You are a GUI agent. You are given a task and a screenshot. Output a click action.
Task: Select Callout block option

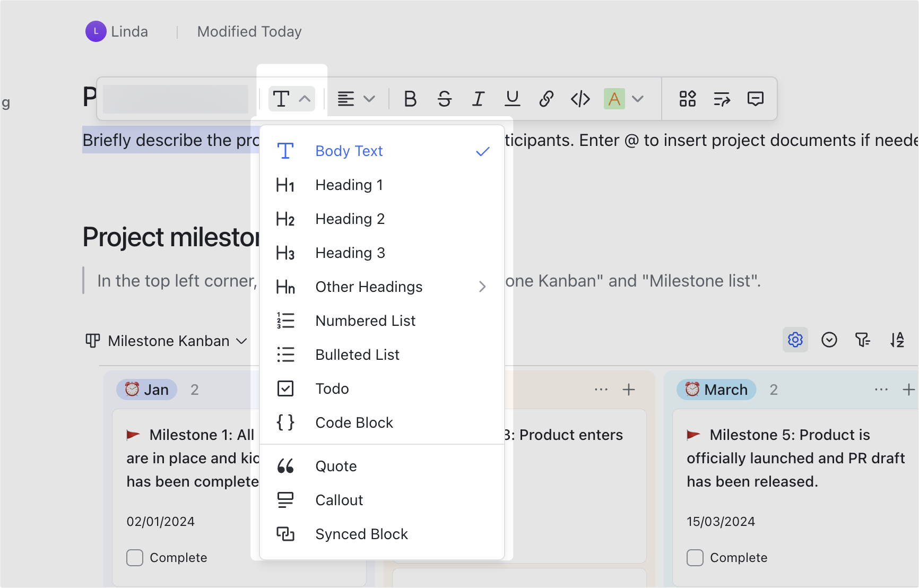(x=382, y=500)
